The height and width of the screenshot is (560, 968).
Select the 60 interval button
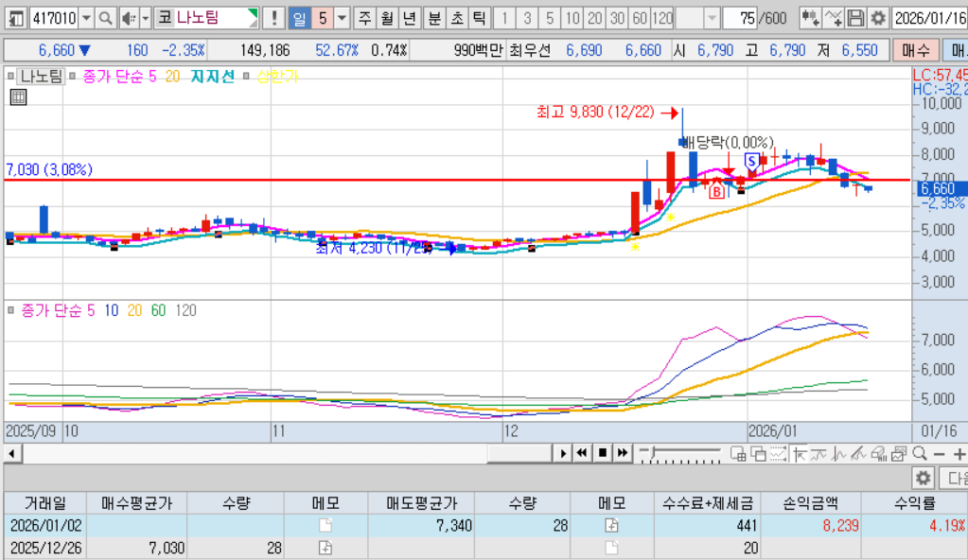tap(640, 19)
